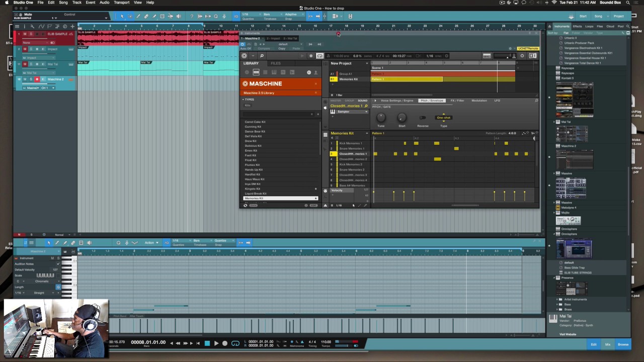Solo the ELIB SAMPLE track
Screen dimensions: 644x362
pyautogui.click(x=31, y=34)
